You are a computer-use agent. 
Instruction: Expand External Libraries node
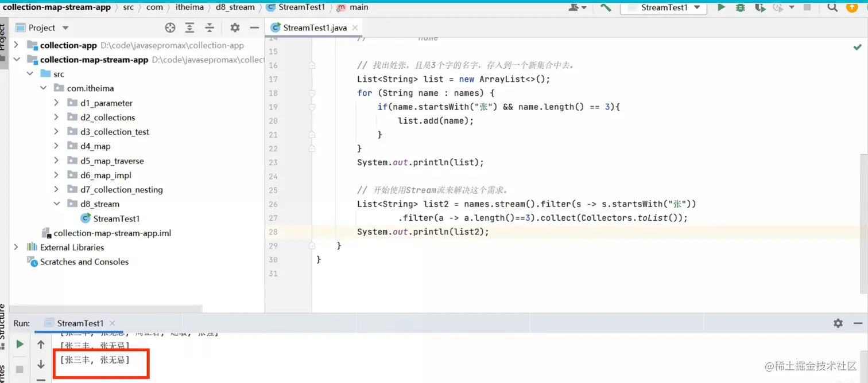click(x=16, y=247)
